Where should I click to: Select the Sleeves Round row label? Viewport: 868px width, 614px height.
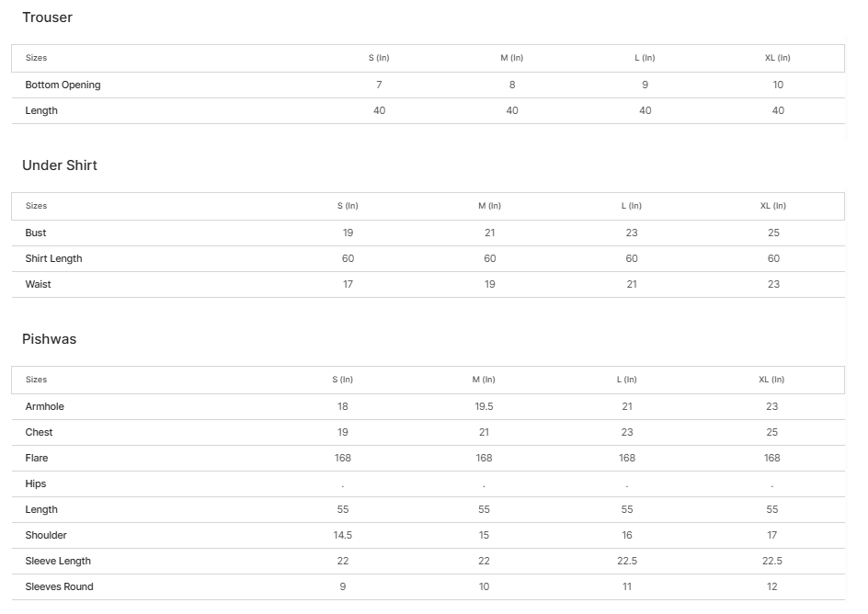(59, 587)
